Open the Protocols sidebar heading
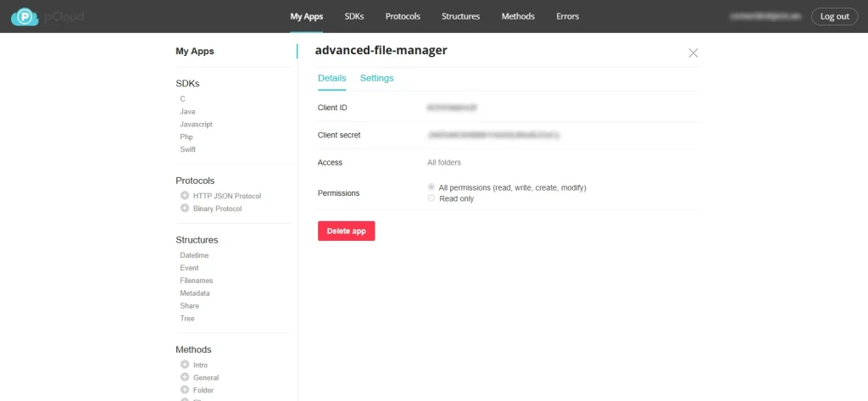This screenshot has width=868, height=401. pos(195,181)
